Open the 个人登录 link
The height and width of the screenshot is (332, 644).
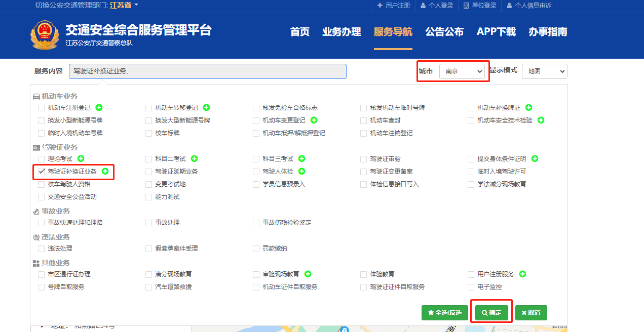pyautogui.click(x=437, y=6)
